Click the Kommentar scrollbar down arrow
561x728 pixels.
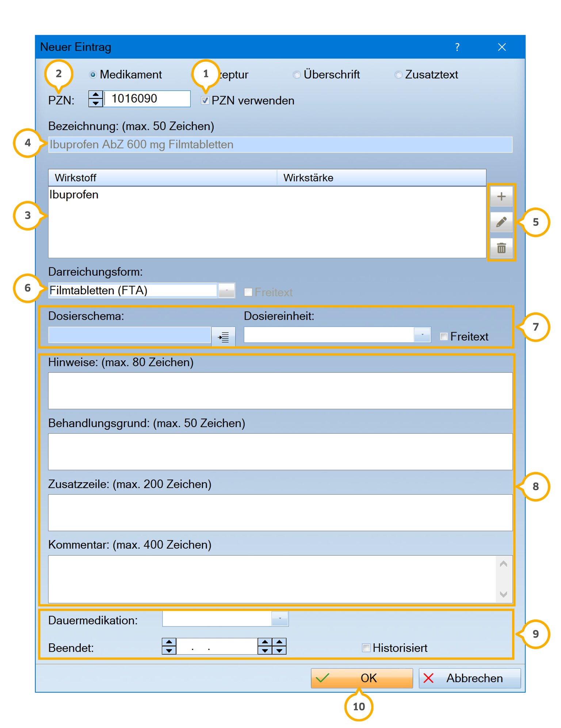(504, 594)
